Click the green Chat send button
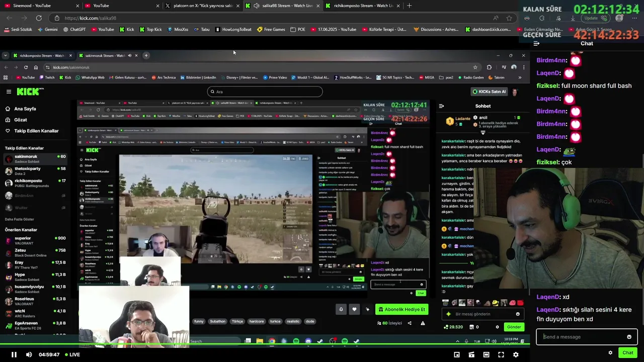 [x=627, y=352]
